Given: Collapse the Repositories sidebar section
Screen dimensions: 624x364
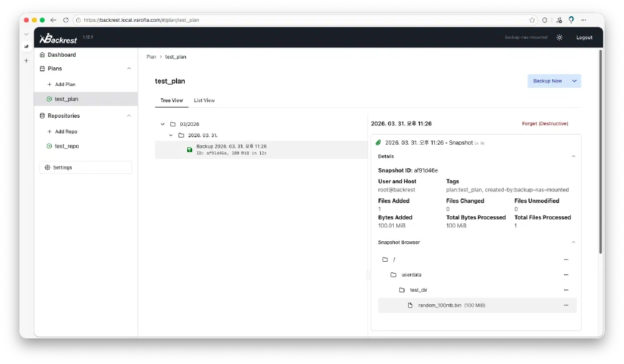Looking at the screenshot, I should pos(129,116).
